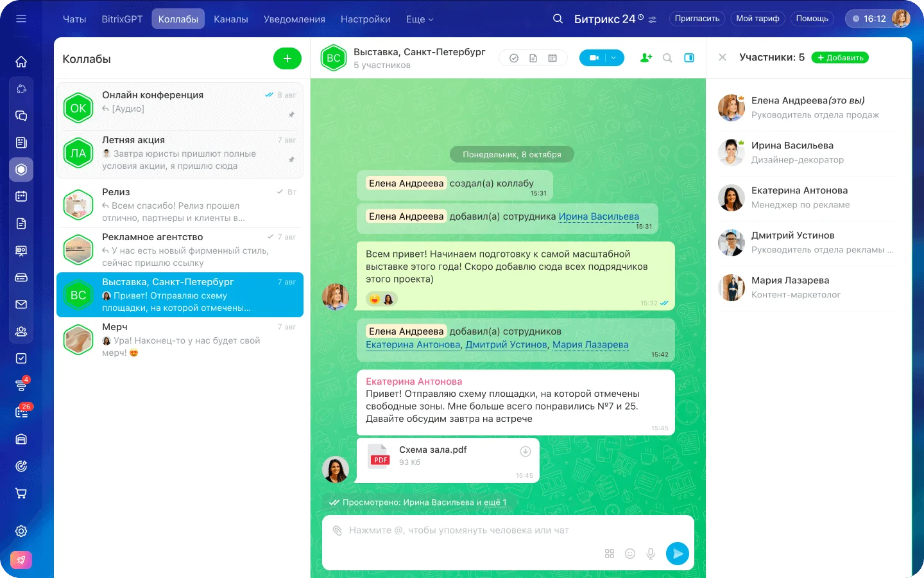Click the add participant icon in chat header
924x578 pixels.
646,58
